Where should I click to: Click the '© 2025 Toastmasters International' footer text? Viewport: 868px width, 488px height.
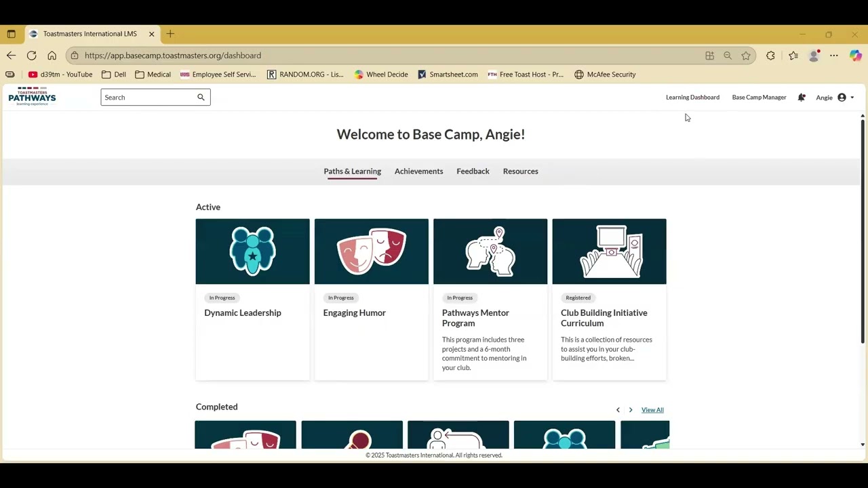coord(434,455)
